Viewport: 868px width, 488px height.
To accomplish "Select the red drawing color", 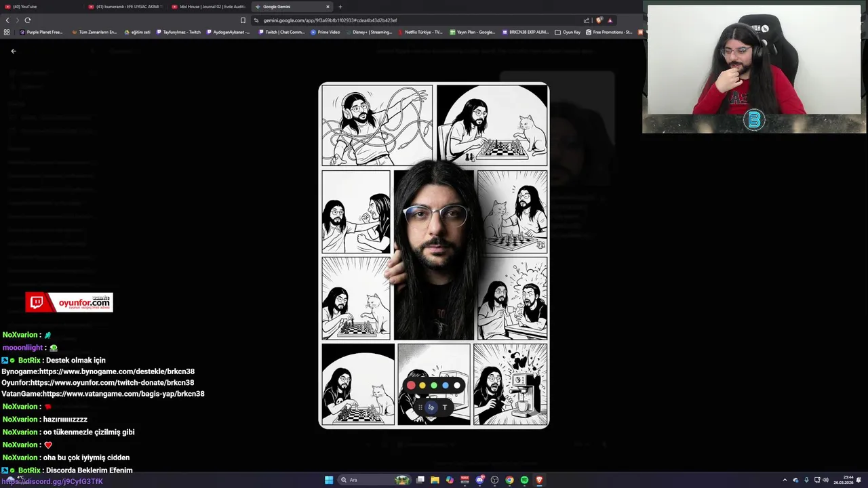I will pos(411,386).
